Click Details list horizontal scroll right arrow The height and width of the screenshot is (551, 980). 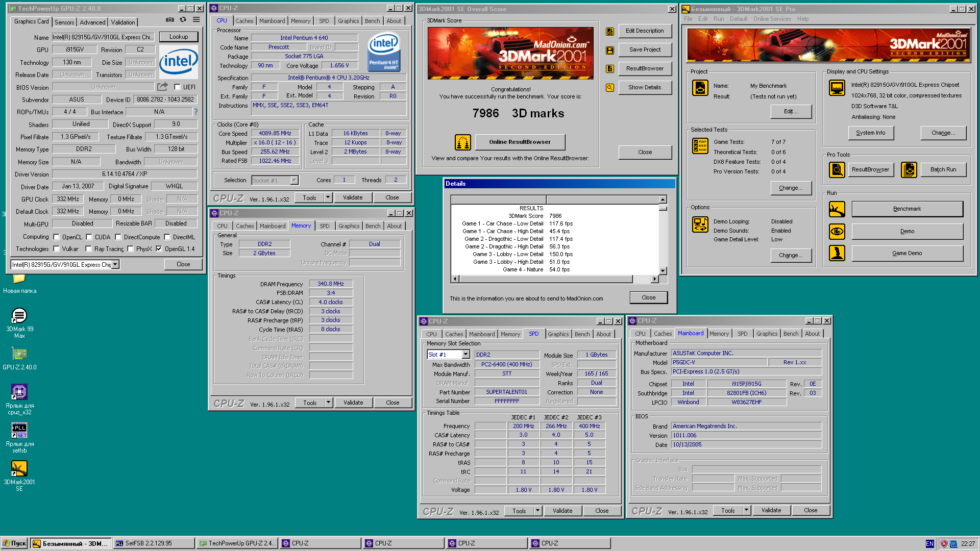(x=654, y=279)
